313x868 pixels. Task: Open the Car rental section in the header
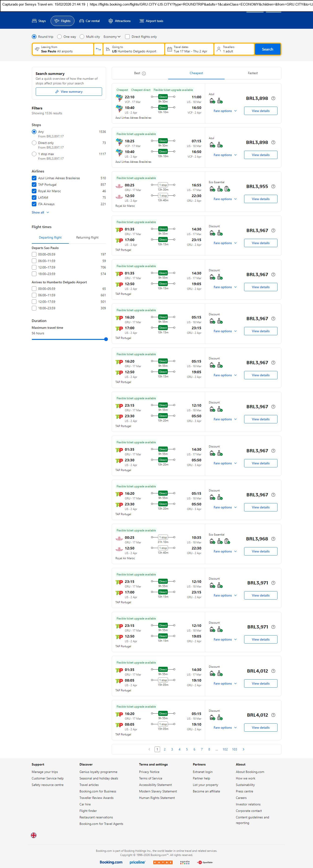pos(89,21)
